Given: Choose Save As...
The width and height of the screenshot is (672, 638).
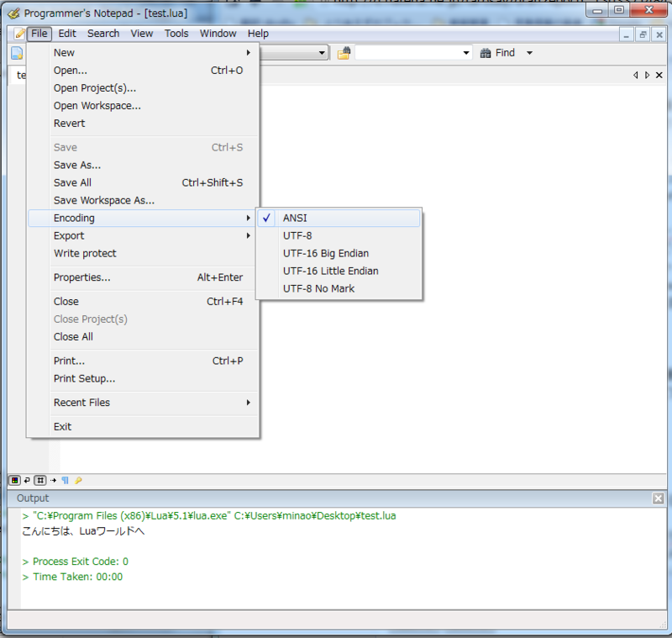Looking at the screenshot, I should (143, 165).
